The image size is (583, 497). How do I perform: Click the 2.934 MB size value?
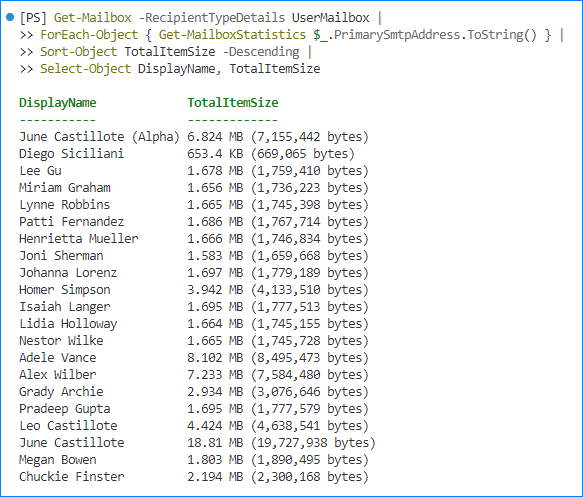click(215, 393)
